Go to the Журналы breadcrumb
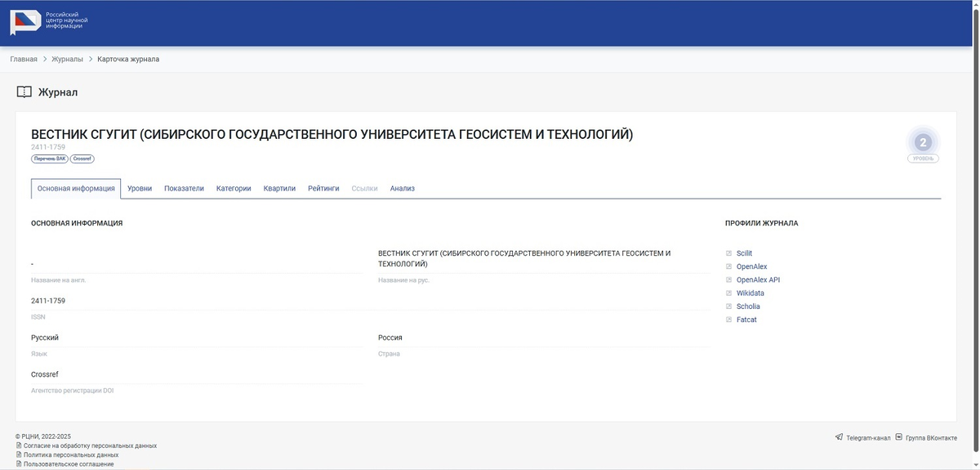 point(67,59)
